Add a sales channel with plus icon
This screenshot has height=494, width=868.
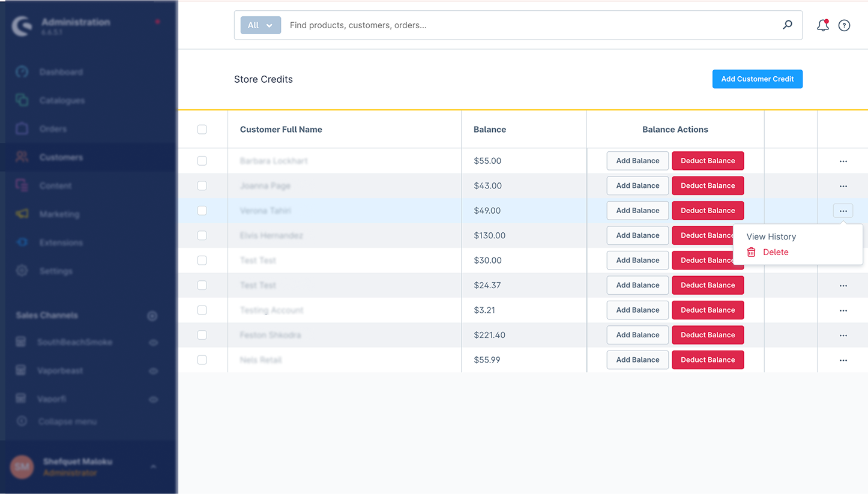[152, 316]
